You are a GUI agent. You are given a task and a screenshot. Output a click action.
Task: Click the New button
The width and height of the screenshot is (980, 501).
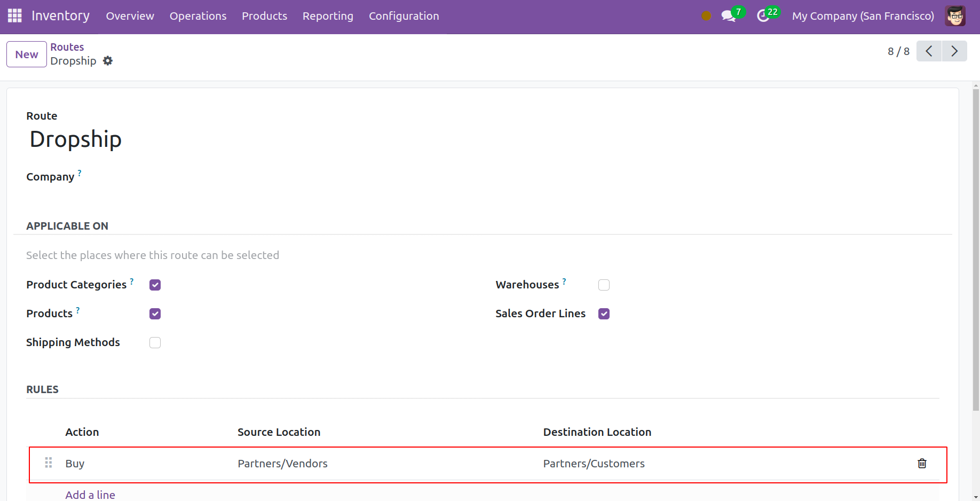(x=27, y=54)
